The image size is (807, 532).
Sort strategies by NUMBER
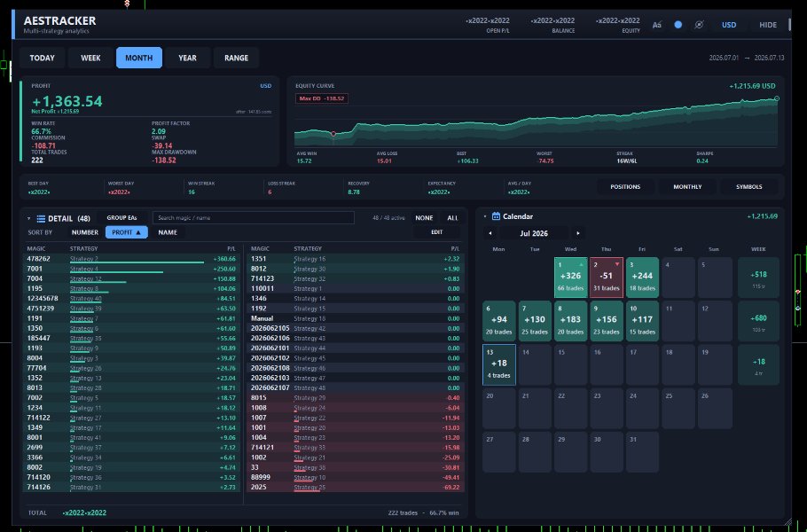click(85, 232)
